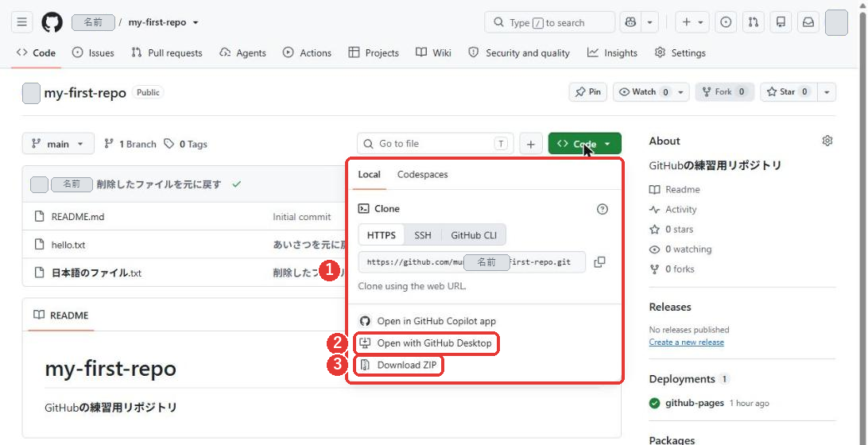Open the main branch selector
This screenshot has width=868, height=445.
pos(58,144)
